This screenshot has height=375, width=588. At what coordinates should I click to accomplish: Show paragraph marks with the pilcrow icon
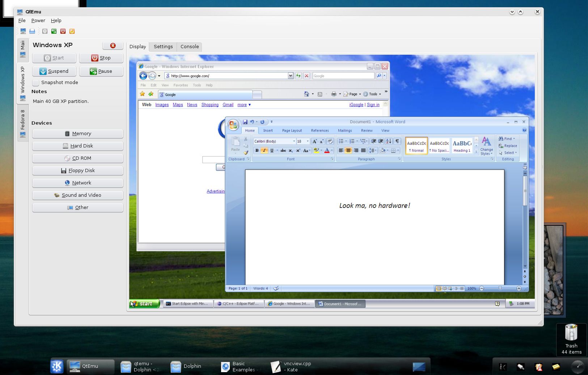tap(397, 141)
